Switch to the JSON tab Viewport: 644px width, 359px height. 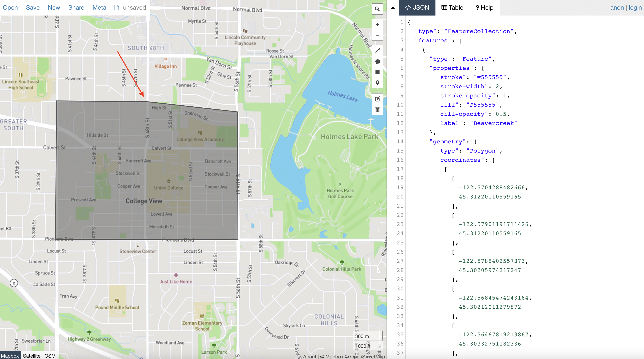pyautogui.click(x=417, y=8)
